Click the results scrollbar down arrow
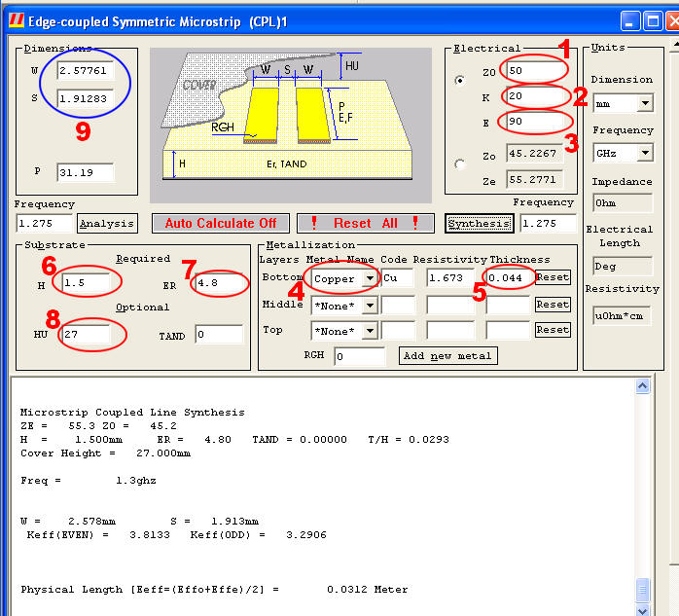This screenshot has height=616, width=679. [x=643, y=610]
